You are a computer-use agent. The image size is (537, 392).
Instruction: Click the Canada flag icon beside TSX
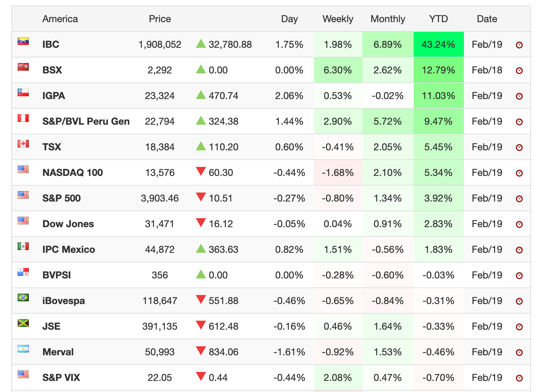coord(23,144)
